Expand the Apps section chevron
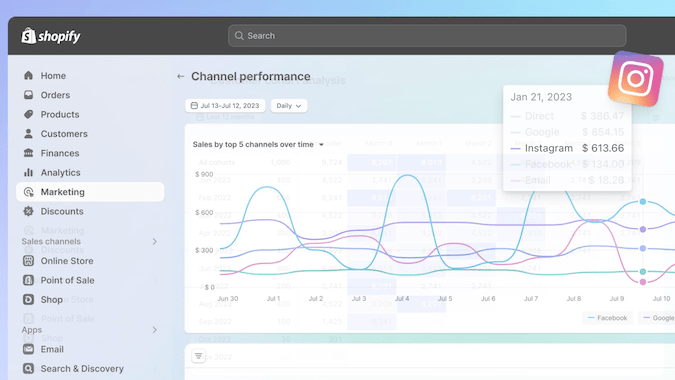The width and height of the screenshot is (675, 380). point(155,330)
